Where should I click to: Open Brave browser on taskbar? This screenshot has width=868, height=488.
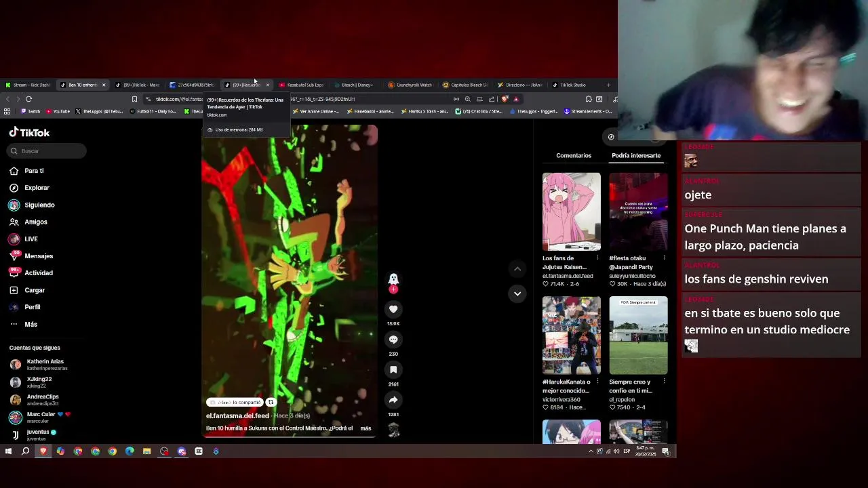(43, 451)
